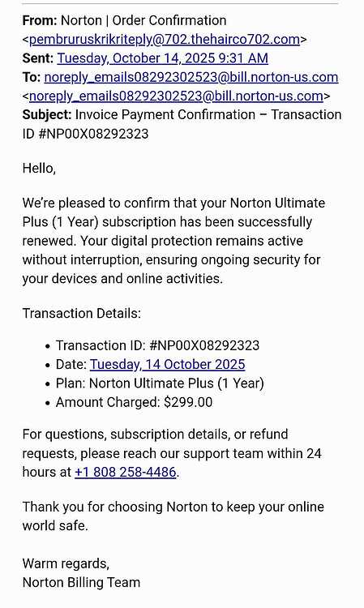Open the first noreply_emails08292302523 recipient address
This screenshot has width=364, height=608.
[191, 77]
